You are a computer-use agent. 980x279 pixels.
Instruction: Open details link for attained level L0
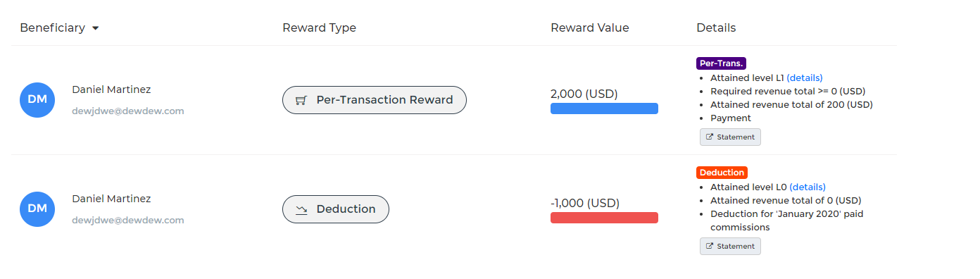808,187
